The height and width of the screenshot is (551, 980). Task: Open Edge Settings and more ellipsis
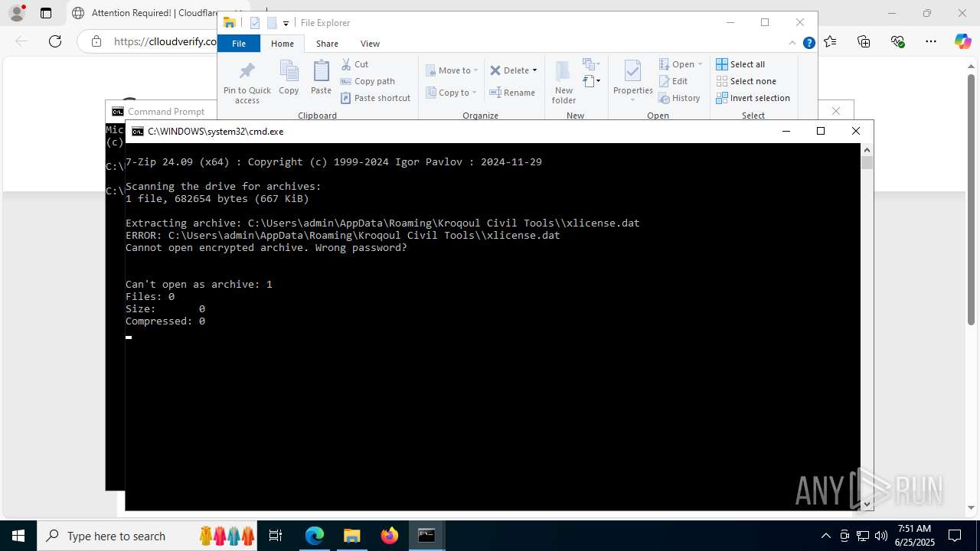[931, 41]
